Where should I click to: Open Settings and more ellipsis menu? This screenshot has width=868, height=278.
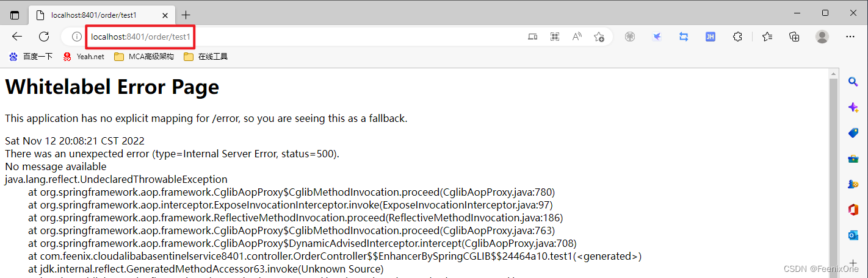pos(850,37)
